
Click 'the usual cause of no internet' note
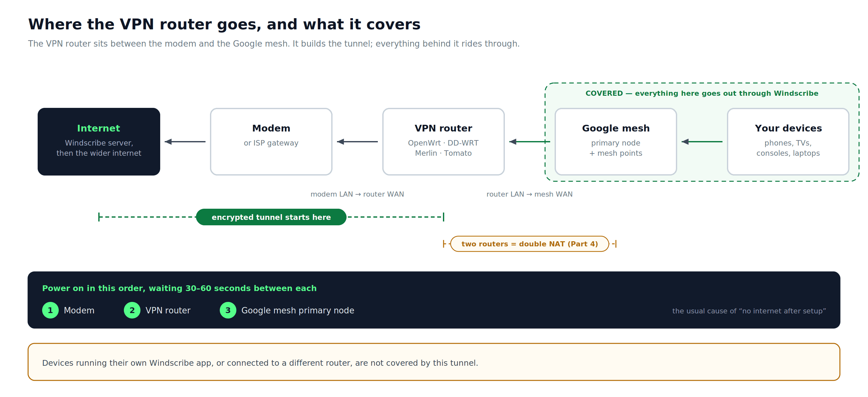pyautogui.click(x=749, y=311)
